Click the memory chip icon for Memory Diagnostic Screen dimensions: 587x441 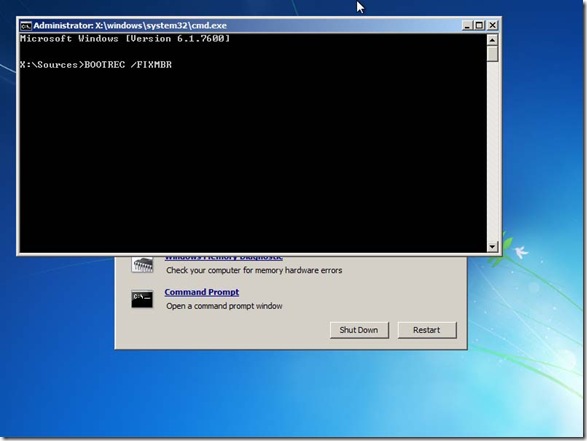(x=142, y=265)
